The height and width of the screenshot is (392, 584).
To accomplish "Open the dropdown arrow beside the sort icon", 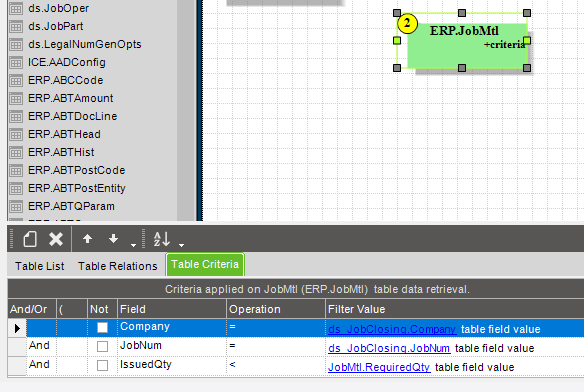I will [x=181, y=245].
